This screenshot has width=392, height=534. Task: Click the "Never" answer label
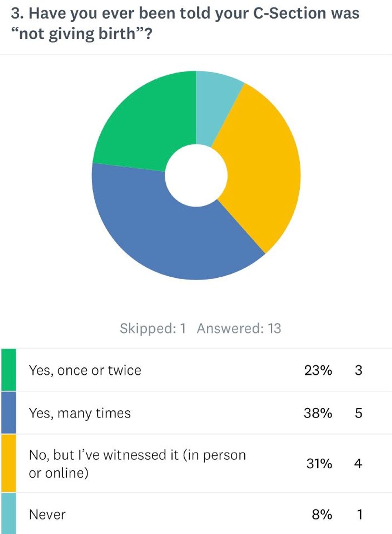click(47, 514)
